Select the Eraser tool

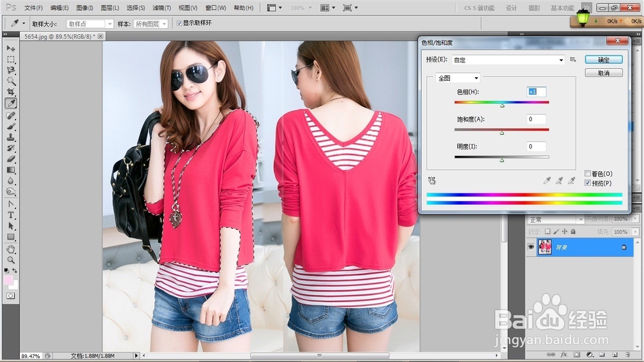(x=11, y=158)
